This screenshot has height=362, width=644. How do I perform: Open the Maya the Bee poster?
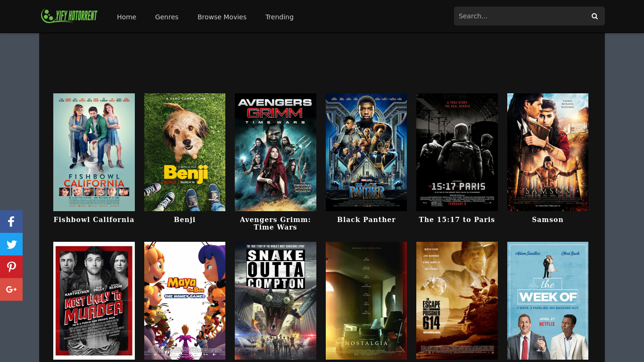[185, 301]
